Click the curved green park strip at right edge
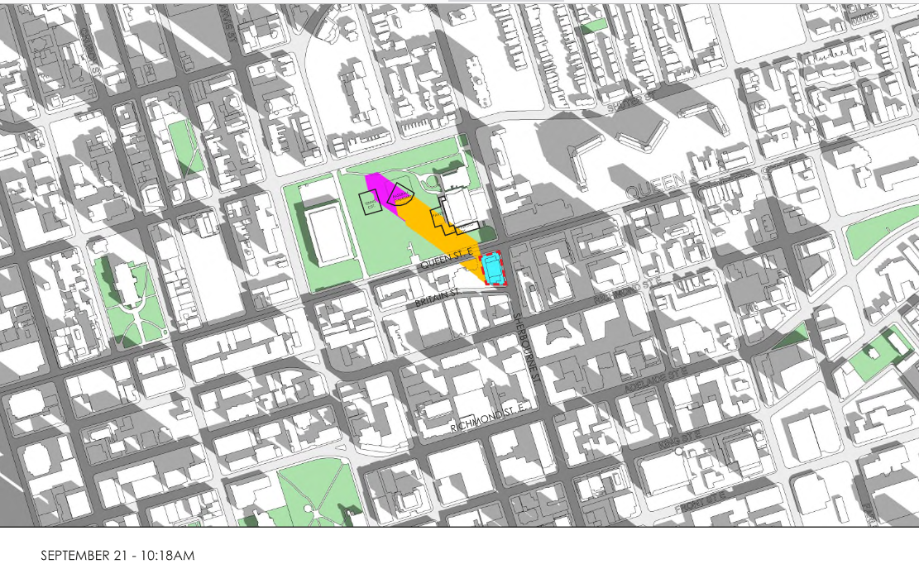This screenshot has height=588, width=919. (881, 226)
